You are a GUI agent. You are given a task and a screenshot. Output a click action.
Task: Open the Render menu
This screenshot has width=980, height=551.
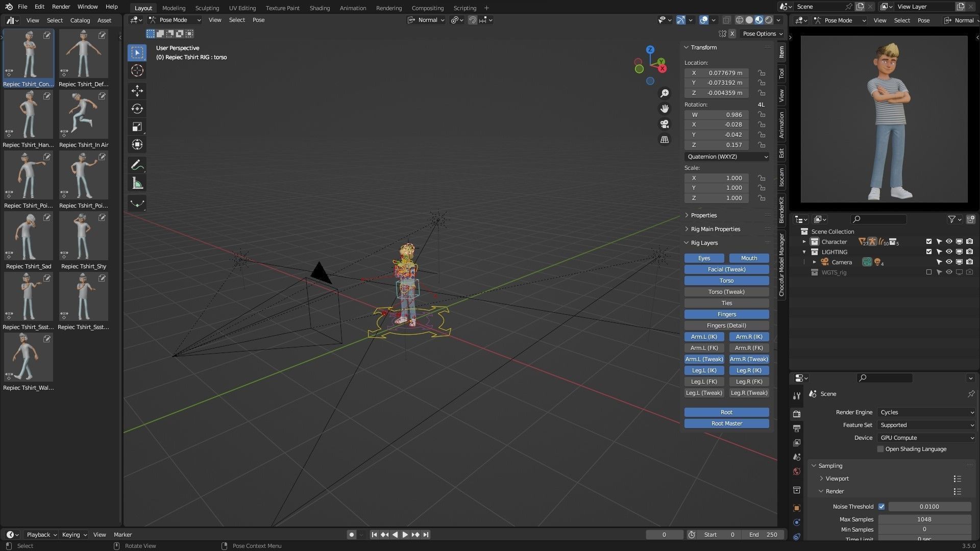(x=61, y=7)
